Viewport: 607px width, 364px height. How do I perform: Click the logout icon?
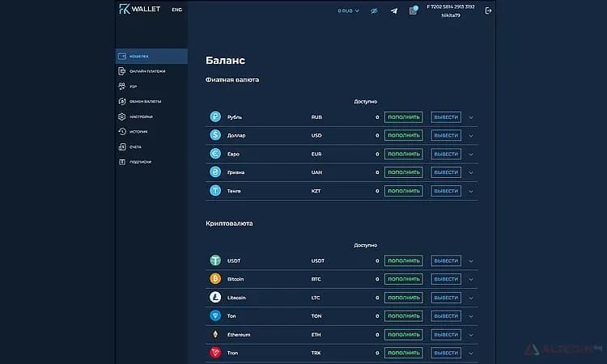click(x=488, y=11)
